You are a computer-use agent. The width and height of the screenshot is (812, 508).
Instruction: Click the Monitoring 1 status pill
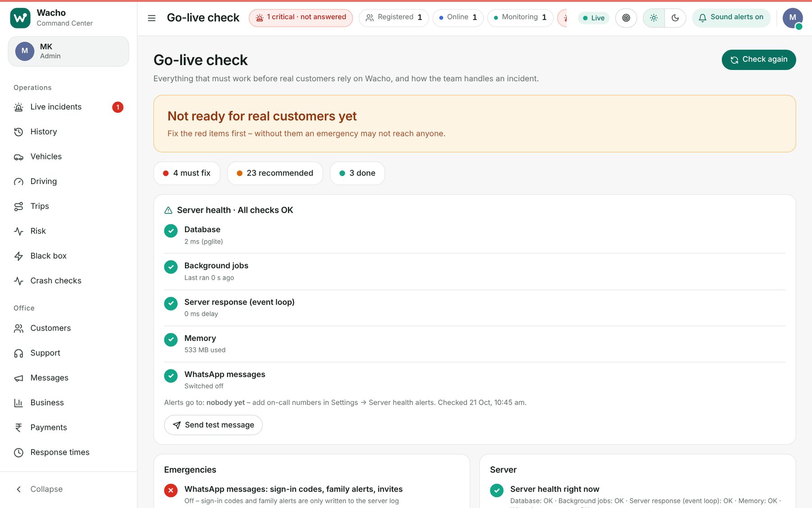520,18
